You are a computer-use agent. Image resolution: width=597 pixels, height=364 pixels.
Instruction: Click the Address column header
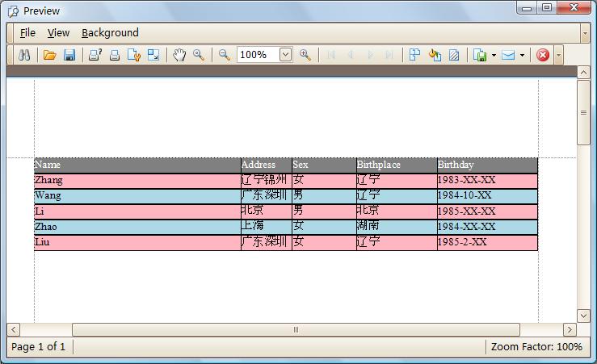pos(267,165)
